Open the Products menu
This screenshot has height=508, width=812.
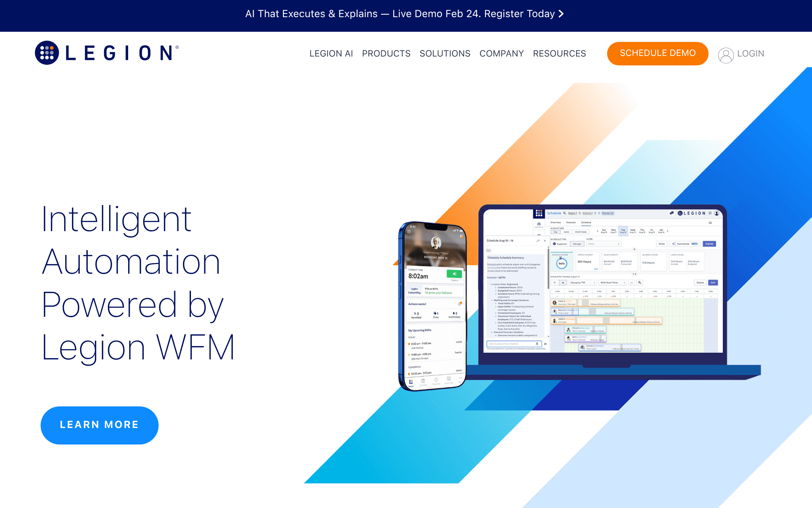(386, 53)
